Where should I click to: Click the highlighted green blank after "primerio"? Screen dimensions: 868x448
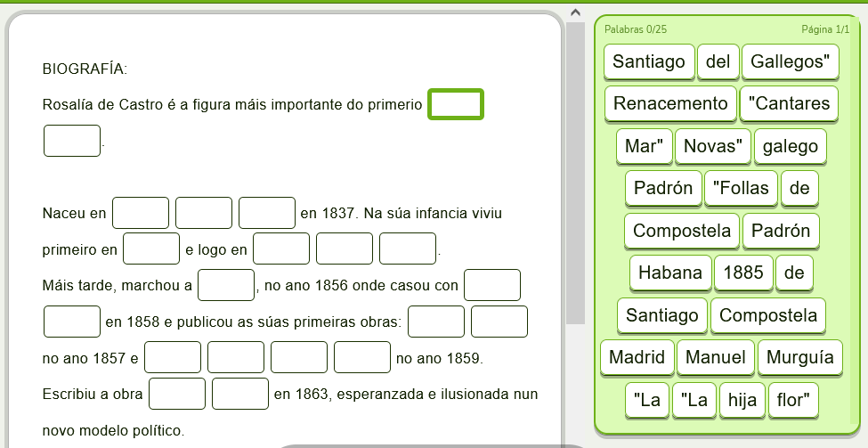coord(456,104)
